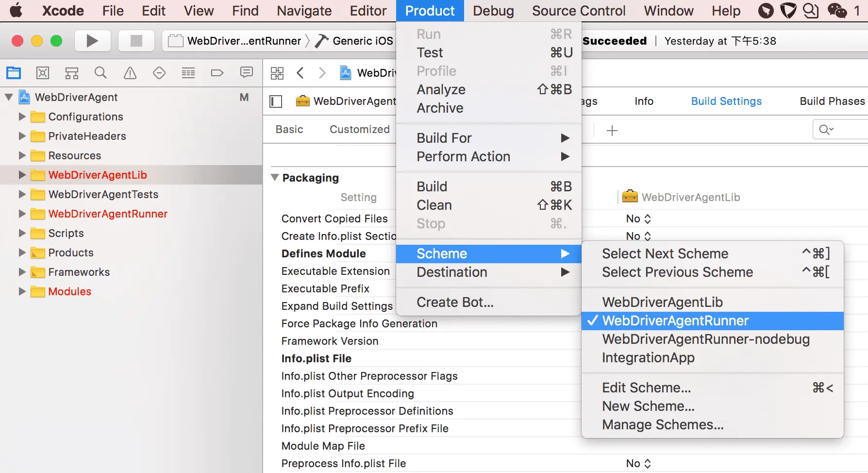Change the Convert Copied Files No value

click(638, 219)
